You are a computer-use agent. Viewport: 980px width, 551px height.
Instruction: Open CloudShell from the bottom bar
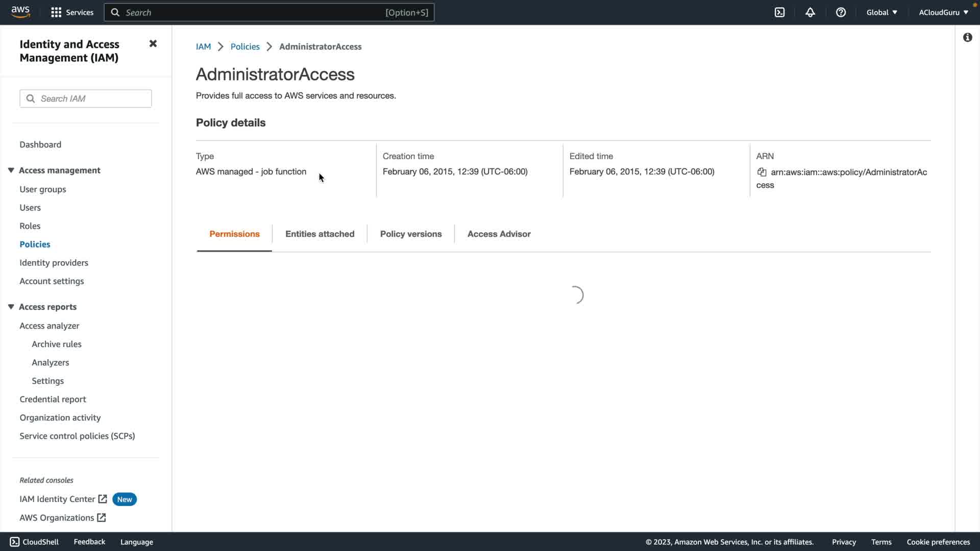[34, 542]
